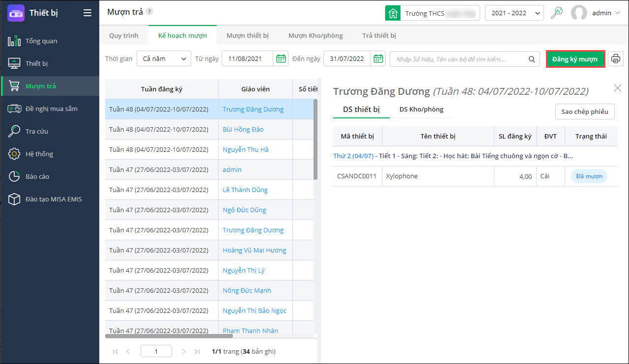Click the Từ ngày date field 11/08/2021
This screenshot has width=629, height=364.
tap(248, 59)
